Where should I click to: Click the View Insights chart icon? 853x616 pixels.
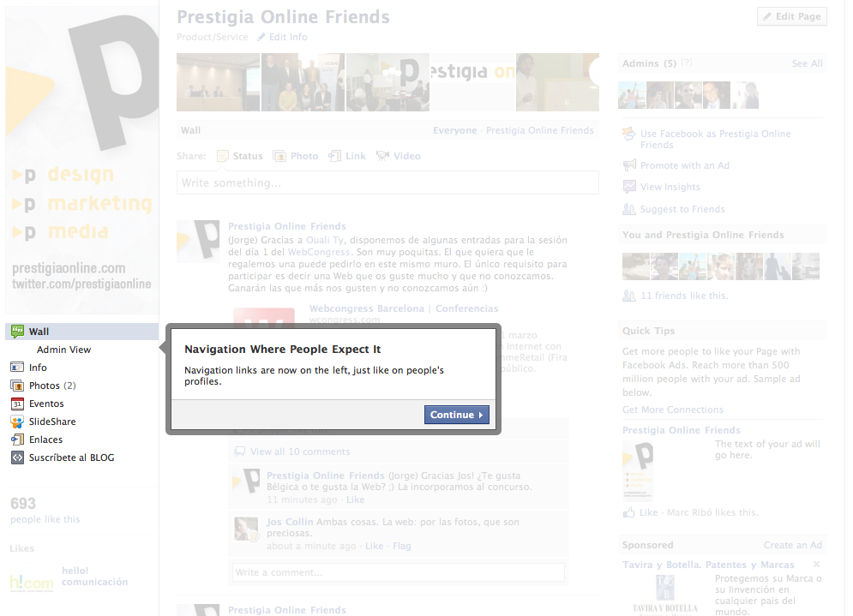click(x=629, y=187)
